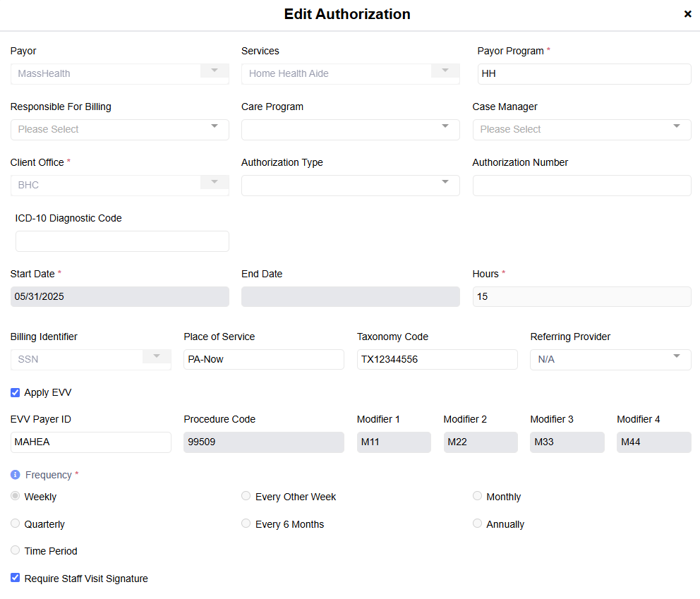
Task: Disable Require Staff Visit Signature
Action: click(15, 577)
